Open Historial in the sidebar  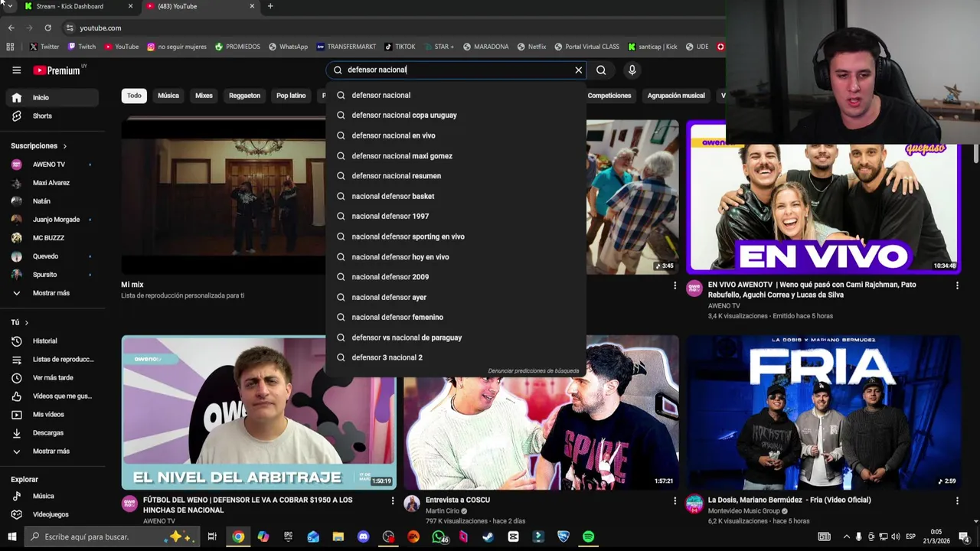51,341
